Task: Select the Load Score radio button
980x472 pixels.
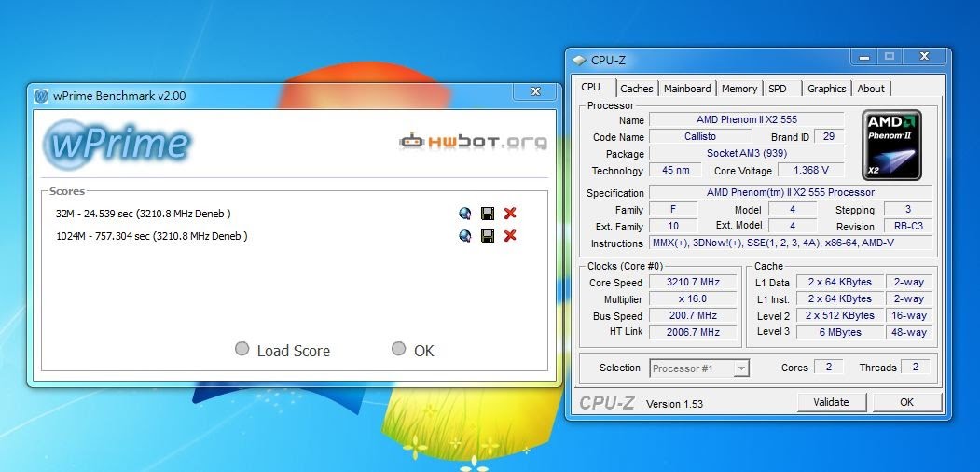Action: click(x=242, y=349)
